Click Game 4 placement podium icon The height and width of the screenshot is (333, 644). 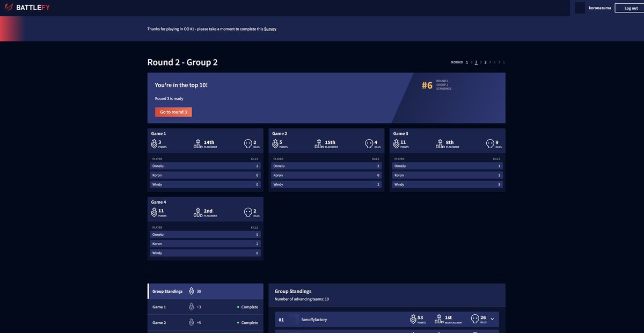click(x=197, y=212)
